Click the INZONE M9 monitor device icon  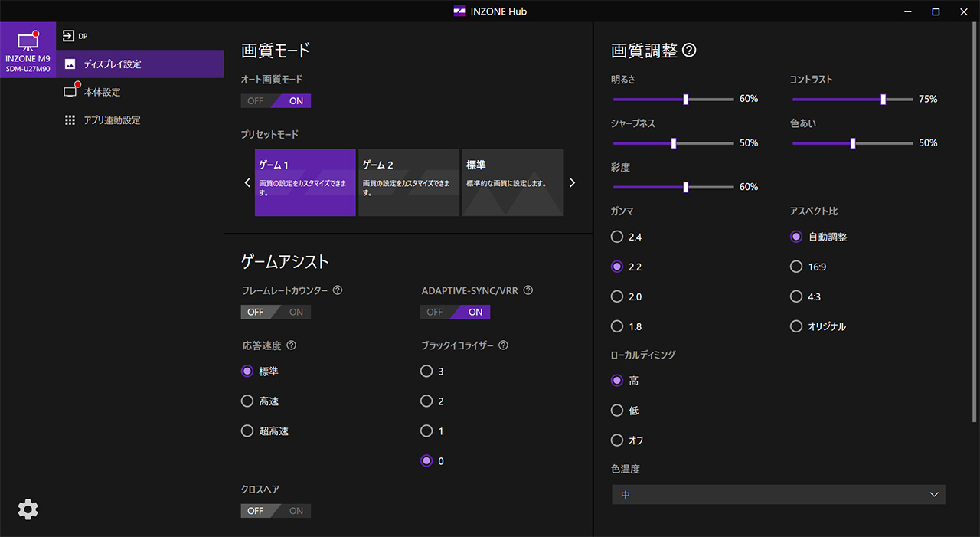pyautogui.click(x=28, y=41)
